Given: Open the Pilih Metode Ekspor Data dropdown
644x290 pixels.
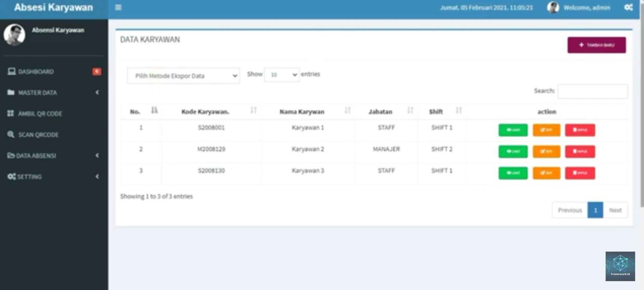Looking at the screenshot, I should click(183, 75).
